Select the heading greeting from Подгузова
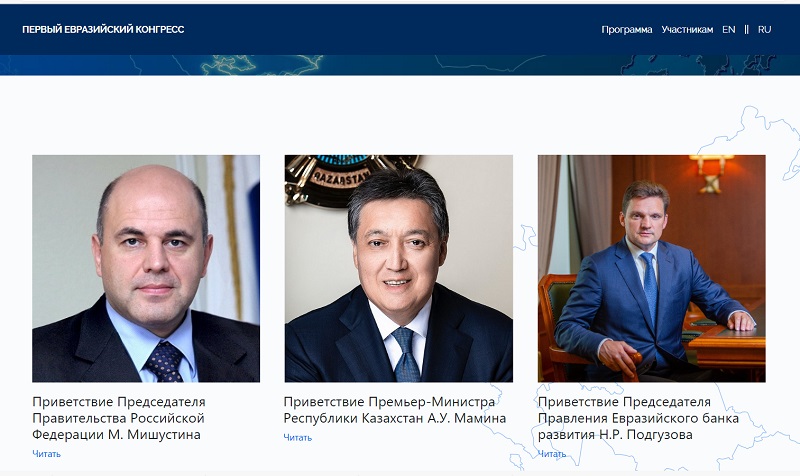This screenshot has width=800, height=476. click(x=638, y=418)
